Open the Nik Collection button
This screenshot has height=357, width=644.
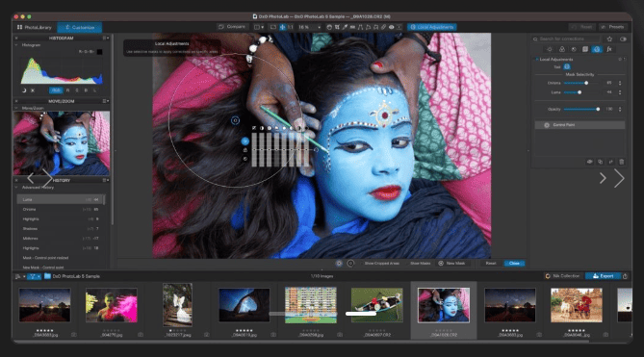click(x=563, y=276)
